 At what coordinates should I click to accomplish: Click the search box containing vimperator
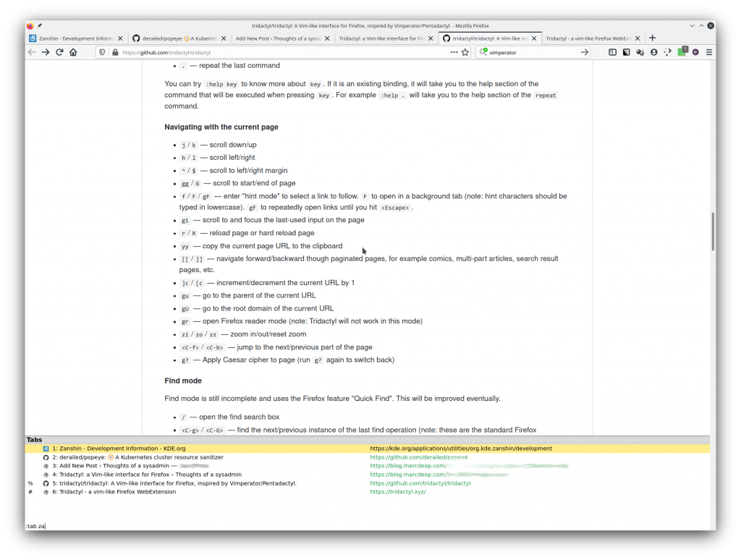tap(534, 53)
